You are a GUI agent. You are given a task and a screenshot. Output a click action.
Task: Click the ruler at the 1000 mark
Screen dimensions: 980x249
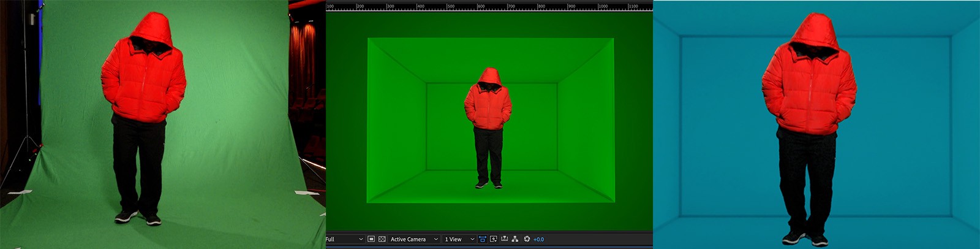[602, 7]
